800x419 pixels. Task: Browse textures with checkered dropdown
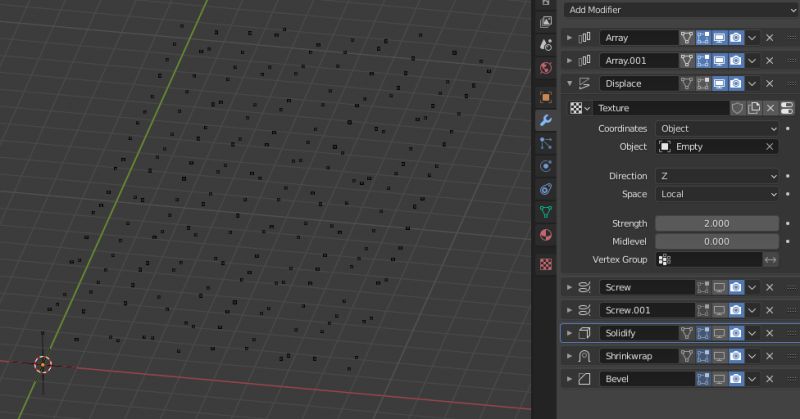pyautogui.click(x=580, y=108)
